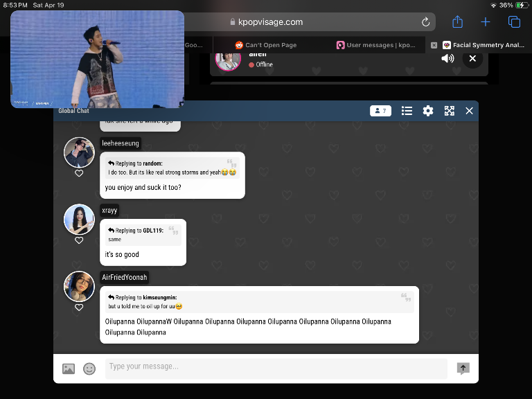Select the Facial Symmetry Analysis tab
The width and height of the screenshot is (532, 399).
click(484, 45)
